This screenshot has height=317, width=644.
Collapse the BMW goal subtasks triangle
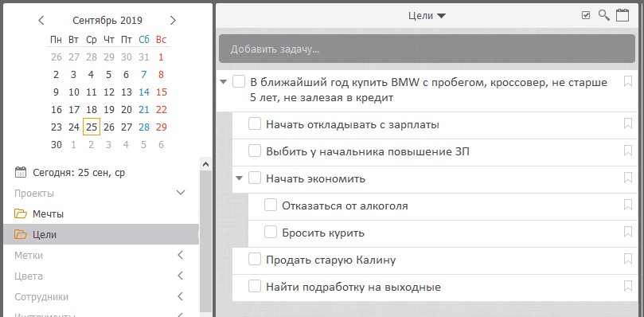[223, 82]
